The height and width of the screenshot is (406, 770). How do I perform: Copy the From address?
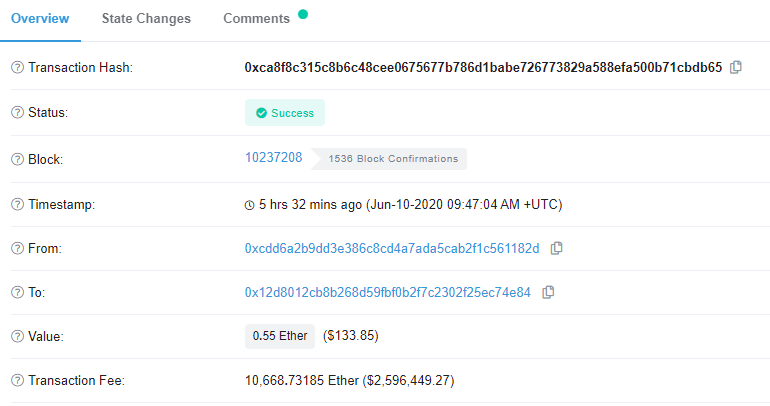556,248
